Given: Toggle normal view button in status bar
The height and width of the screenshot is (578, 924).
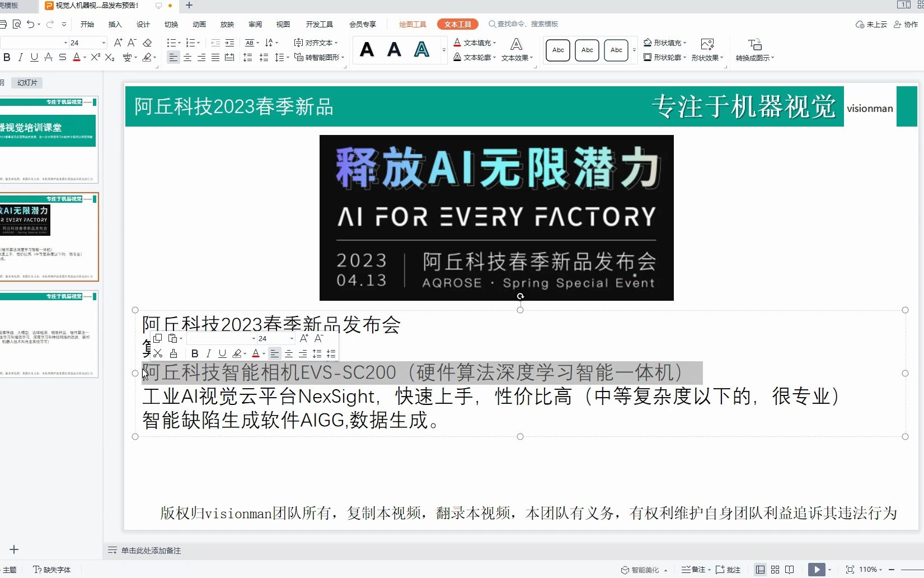Looking at the screenshot, I should pyautogui.click(x=760, y=570).
